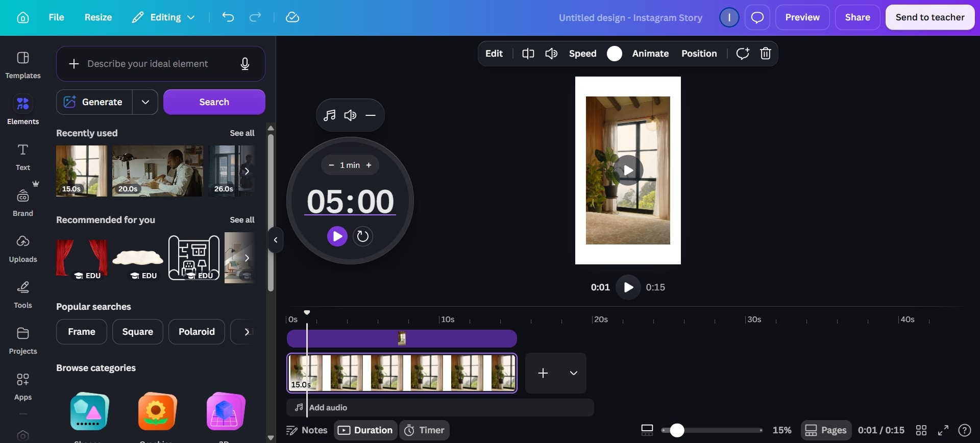This screenshot has width=980, height=443.
Task: Select the 20.0s man at desk video
Action: (157, 171)
